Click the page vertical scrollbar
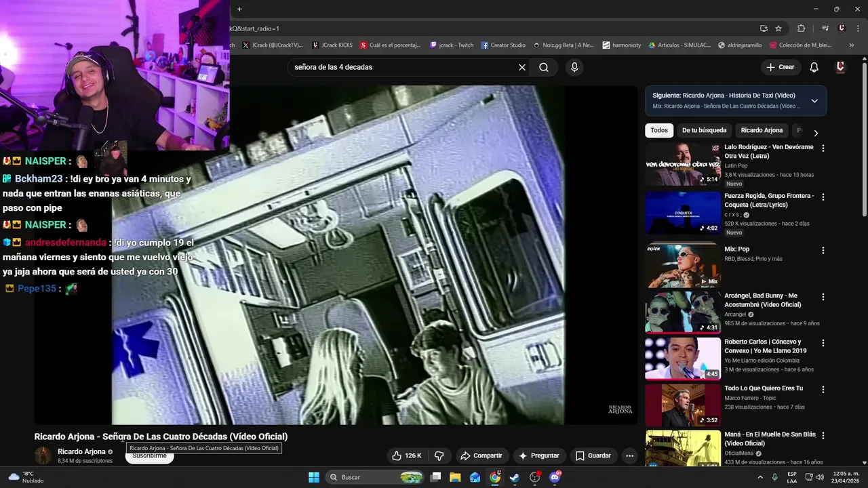 click(864, 139)
